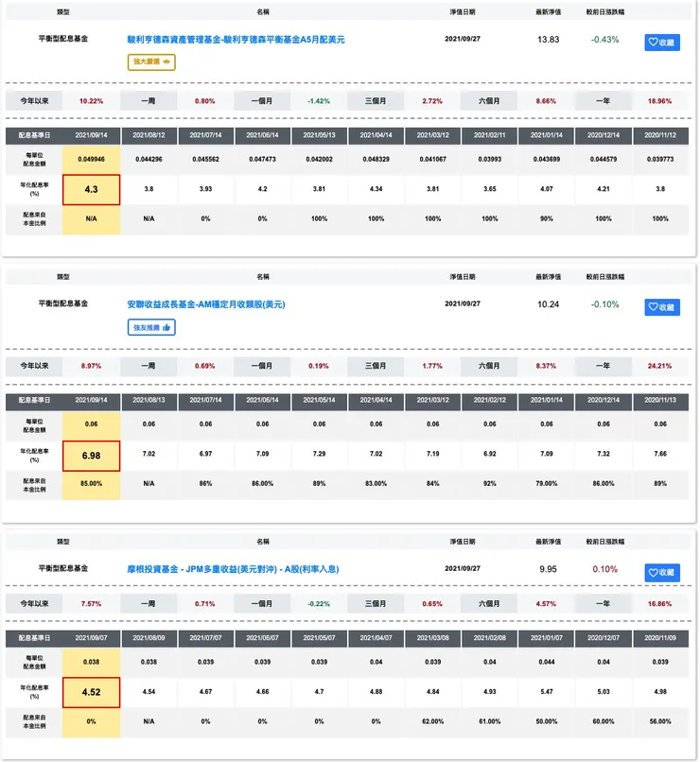
Task: Click the three-month return 2.72%
Action: (432, 101)
